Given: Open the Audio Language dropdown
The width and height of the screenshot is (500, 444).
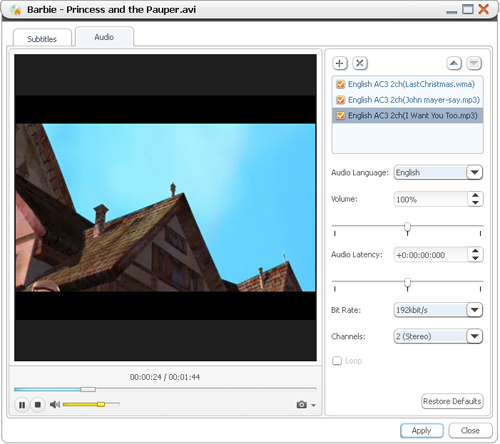Looking at the screenshot, I should pyautogui.click(x=475, y=172).
